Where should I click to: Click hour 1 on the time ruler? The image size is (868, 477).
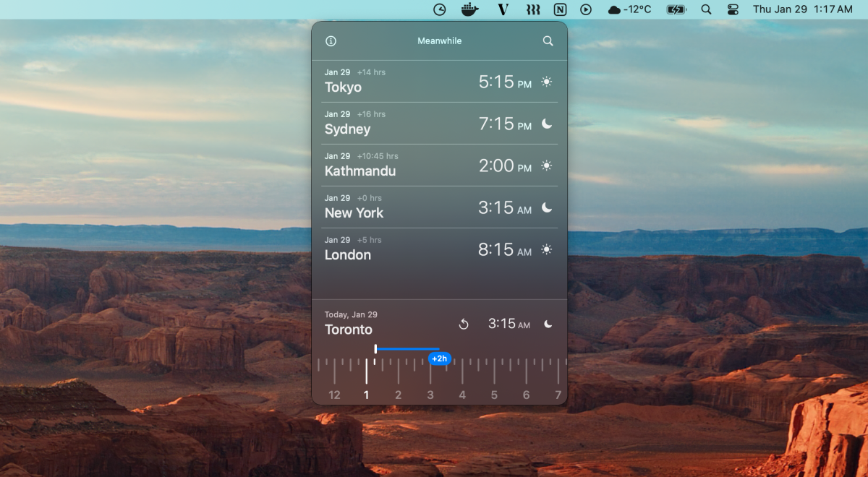click(x=366, y=395)
